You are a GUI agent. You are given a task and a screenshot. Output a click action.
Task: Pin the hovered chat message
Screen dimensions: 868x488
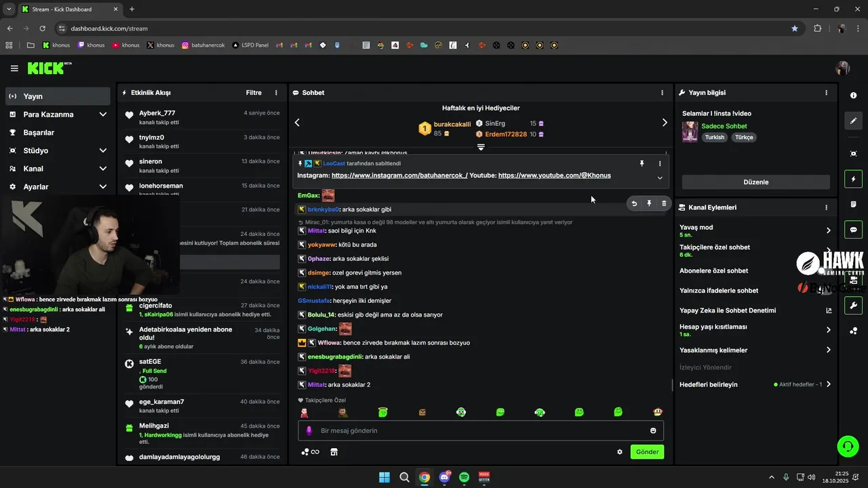click(649, 203)
